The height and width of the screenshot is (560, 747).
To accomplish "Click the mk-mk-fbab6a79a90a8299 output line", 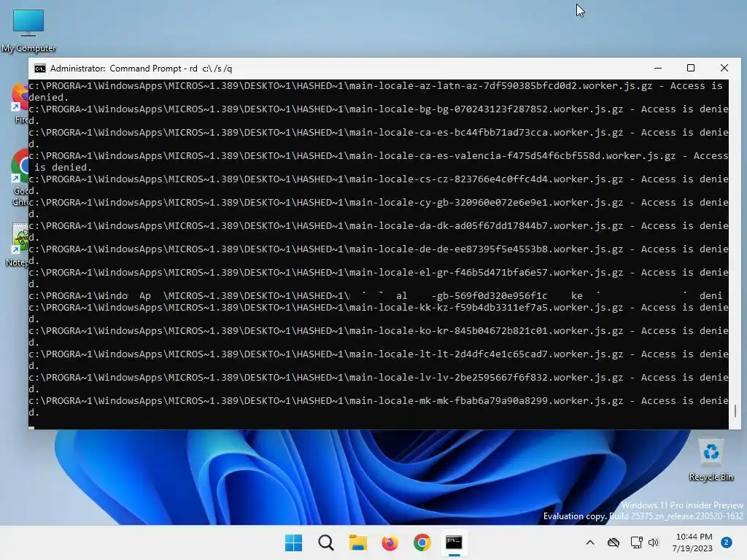I will (379, 407).
